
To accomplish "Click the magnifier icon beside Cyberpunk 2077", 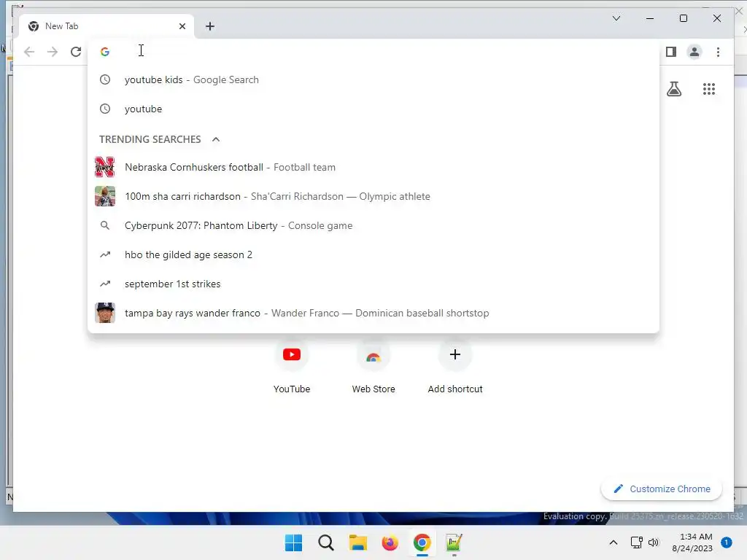I will point(105,225).
